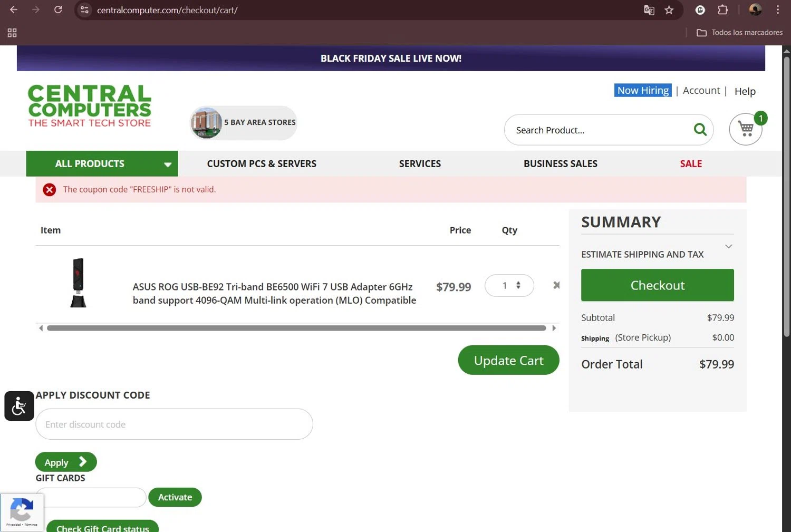
Task: Click the browser forward arrow
Action: pos(36,9)
